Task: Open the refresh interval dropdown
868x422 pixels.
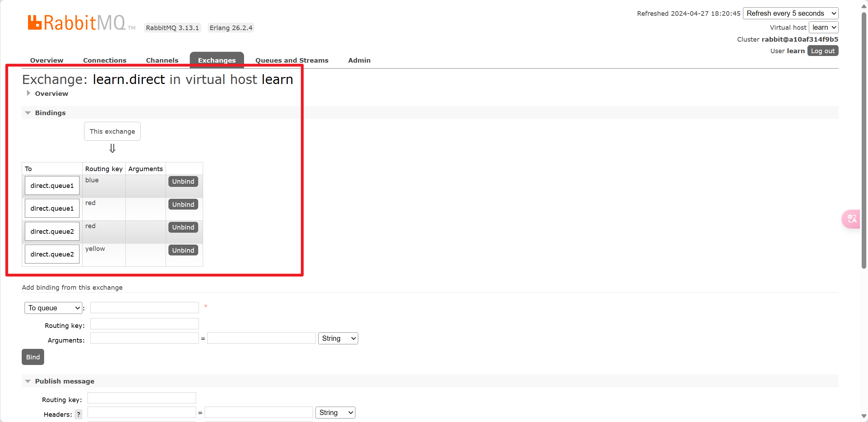Action: [x=790, y=13]
